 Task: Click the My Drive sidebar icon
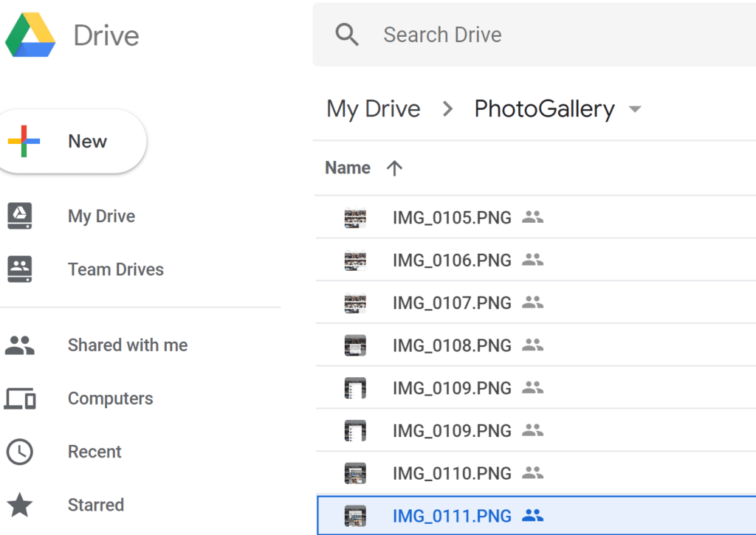click(20, 215)
